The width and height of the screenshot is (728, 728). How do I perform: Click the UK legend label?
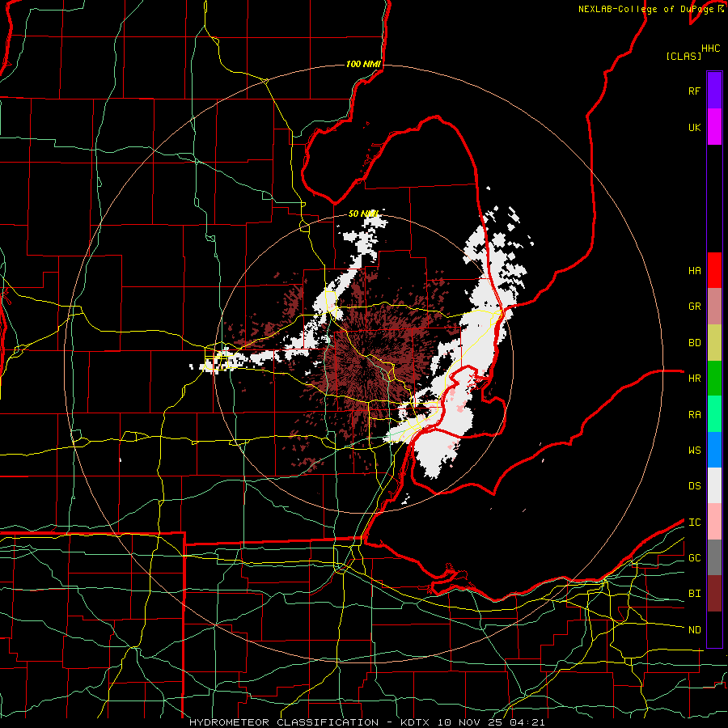pyautogui.click(x=694, y=127)
